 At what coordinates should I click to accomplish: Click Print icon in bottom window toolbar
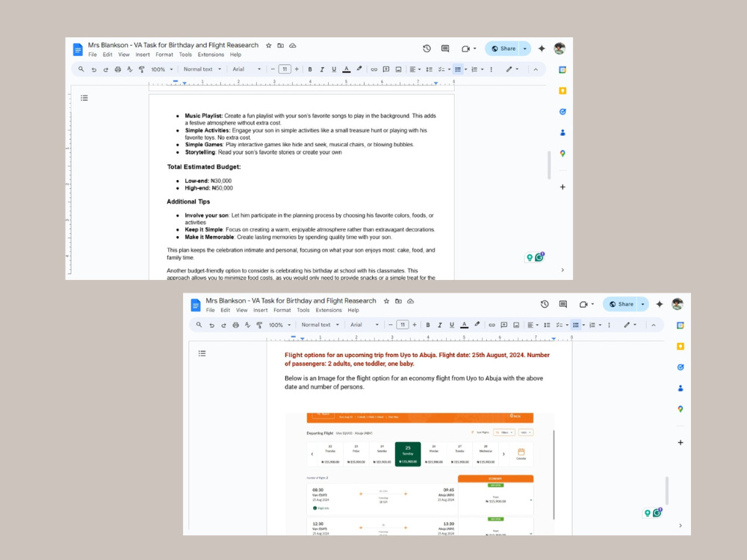point(235,326)
